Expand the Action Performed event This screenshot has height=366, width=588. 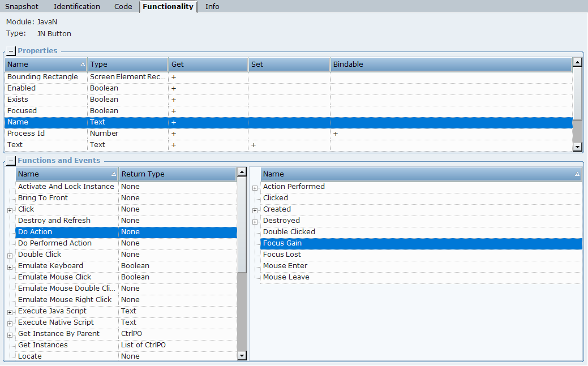[255, 188]
